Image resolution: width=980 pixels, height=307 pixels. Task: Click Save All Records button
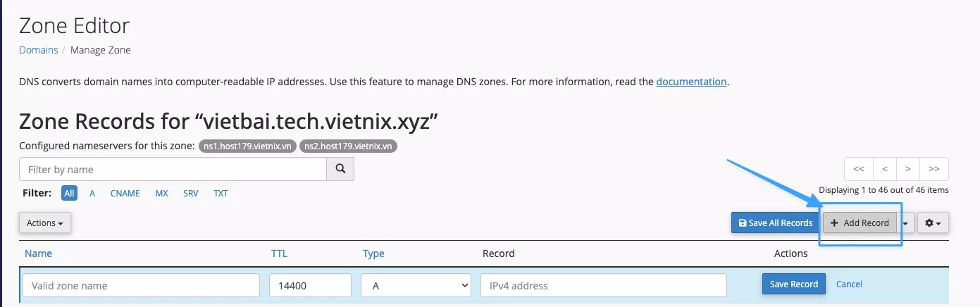coord(775,223)
